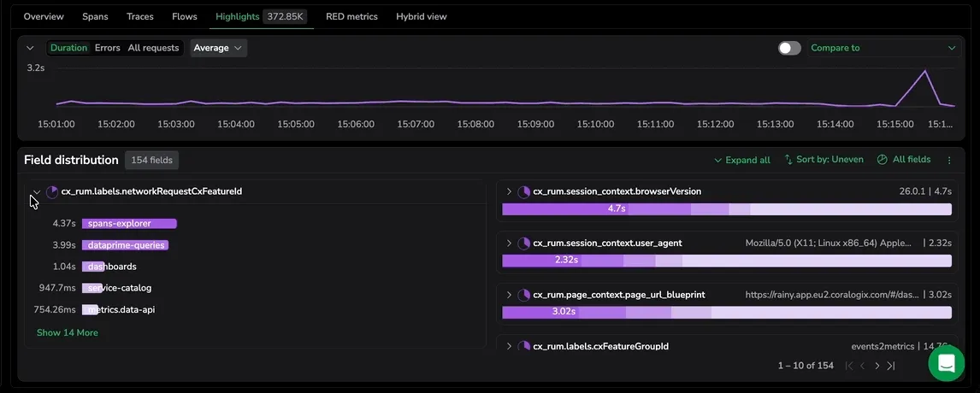
Task: Go to next page of fields
Action: pyautogui.click(x=877, y=366)
